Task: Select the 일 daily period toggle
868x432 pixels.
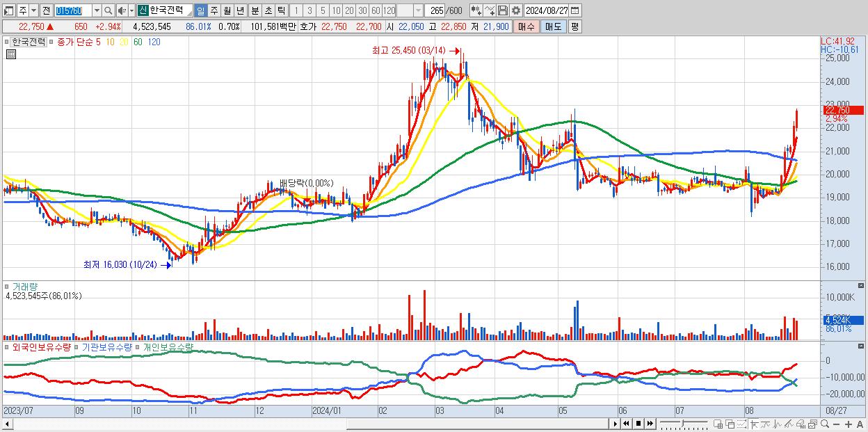Action: (201, 10)
